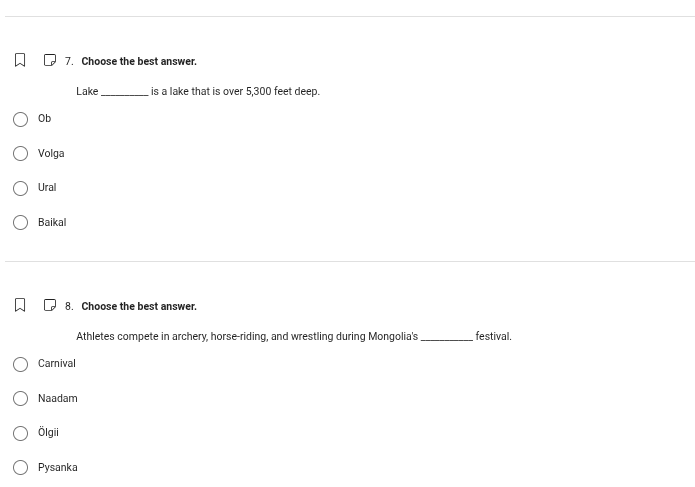Select Naadam as the festival answer
Screen dimensions: 695x487
pos(20,399)
